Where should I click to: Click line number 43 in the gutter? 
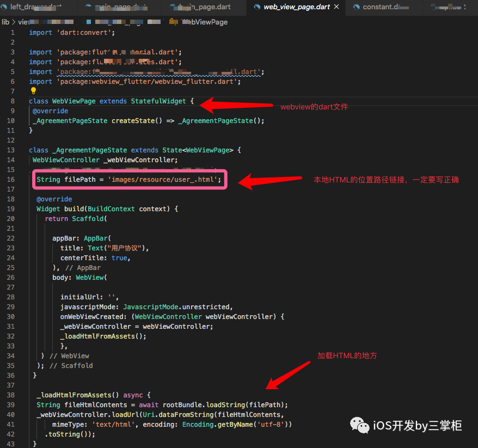11,444
